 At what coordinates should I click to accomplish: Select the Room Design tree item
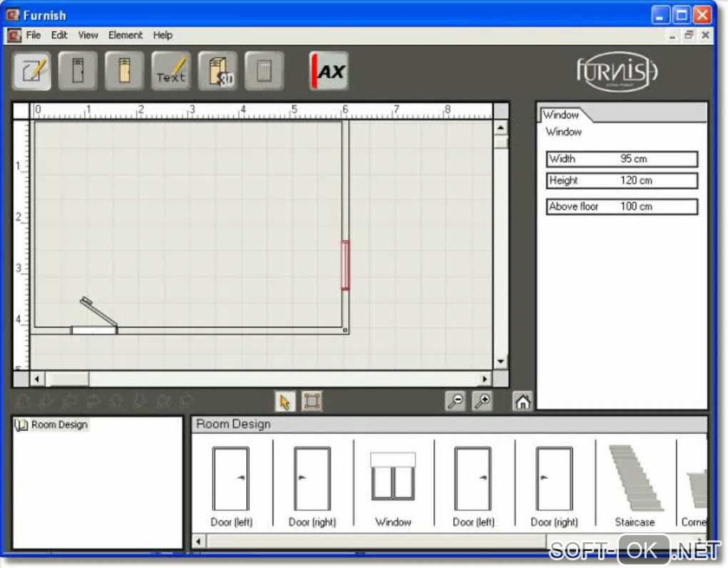(59, 425)
